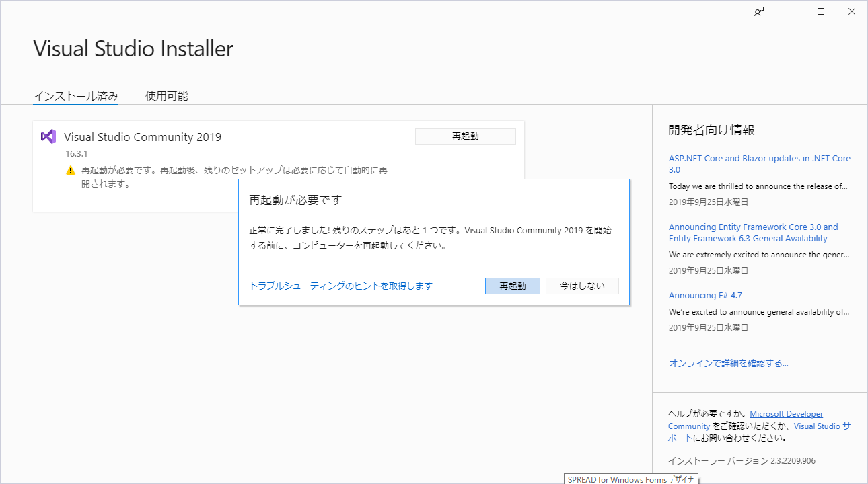
Task: Minimize the installer window
Action: click(790, 11)
